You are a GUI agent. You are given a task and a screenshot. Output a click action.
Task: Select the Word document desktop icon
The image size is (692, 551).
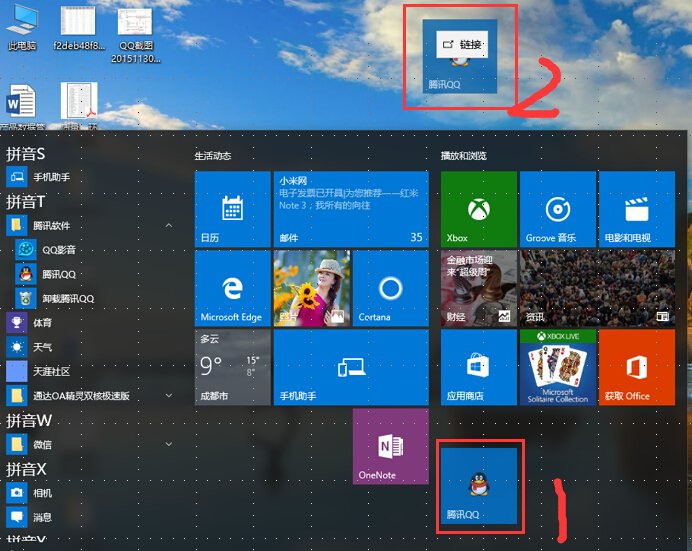(21, 107)
